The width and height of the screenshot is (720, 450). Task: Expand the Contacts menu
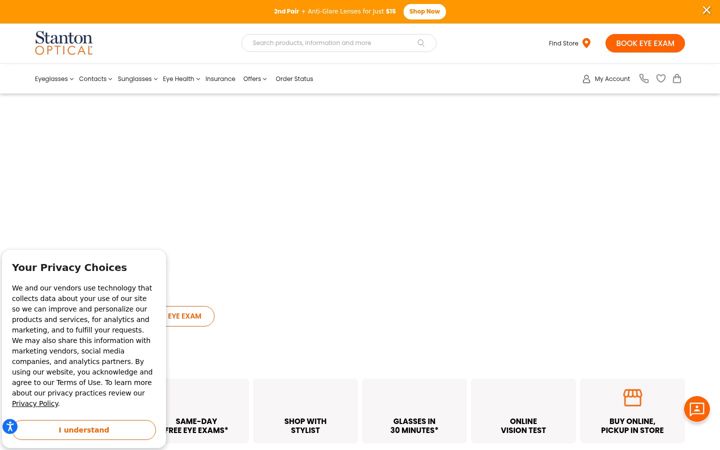pos(95,79)
